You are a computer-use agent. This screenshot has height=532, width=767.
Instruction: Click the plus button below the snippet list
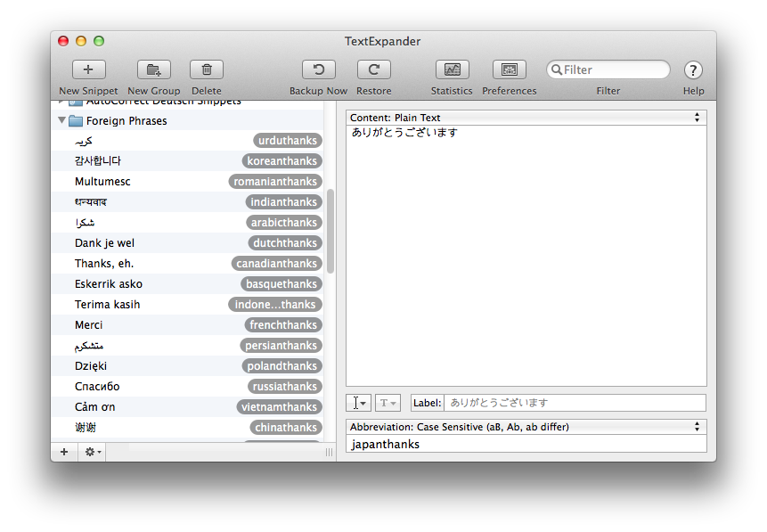click(63, 452)
